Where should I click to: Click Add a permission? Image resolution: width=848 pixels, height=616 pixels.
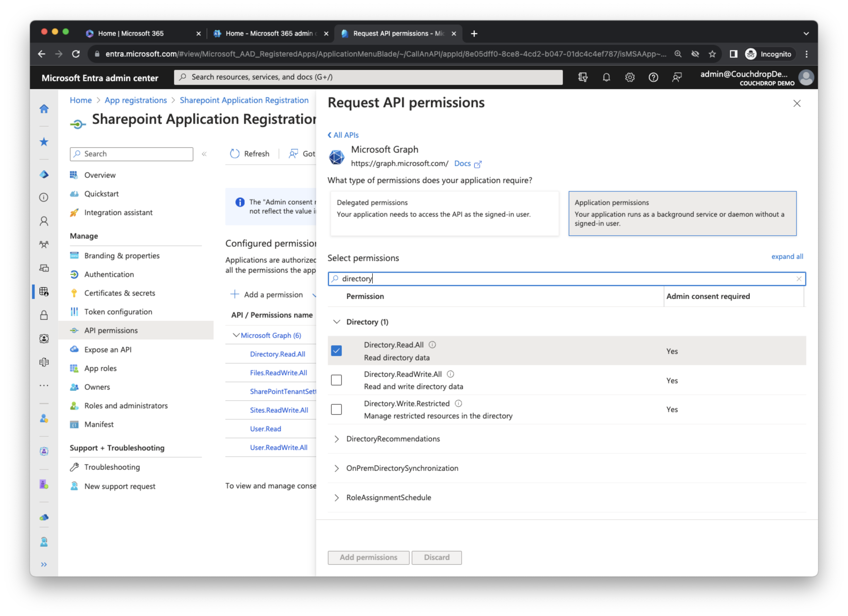(266, 295)
